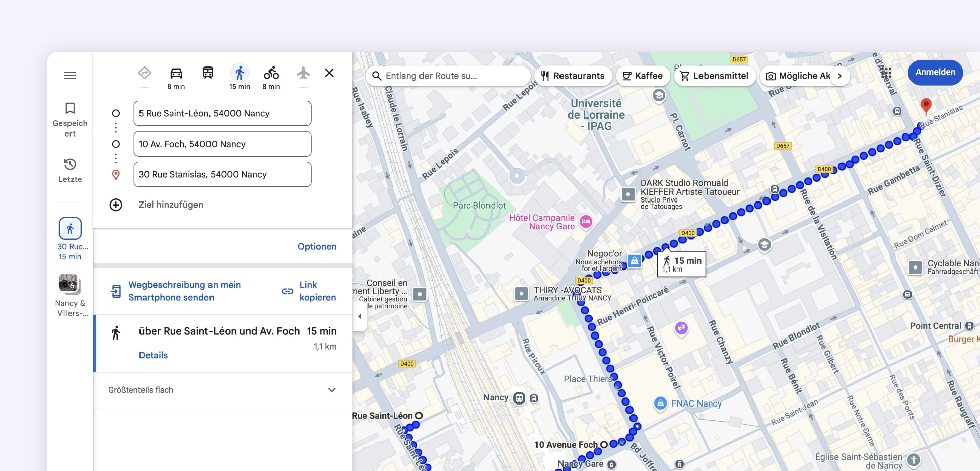Filter by Restaurants along route
This screenshot has height=471, width=980.
573,76
